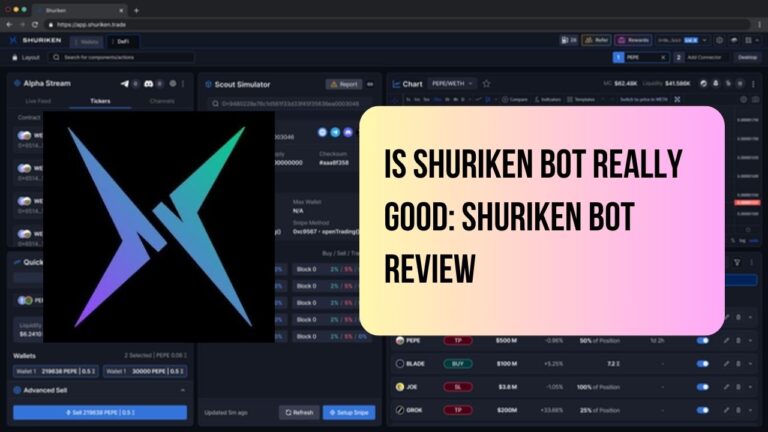Edit the JOE order with pencil icon
768x432 pixels.
pos(726,387)
